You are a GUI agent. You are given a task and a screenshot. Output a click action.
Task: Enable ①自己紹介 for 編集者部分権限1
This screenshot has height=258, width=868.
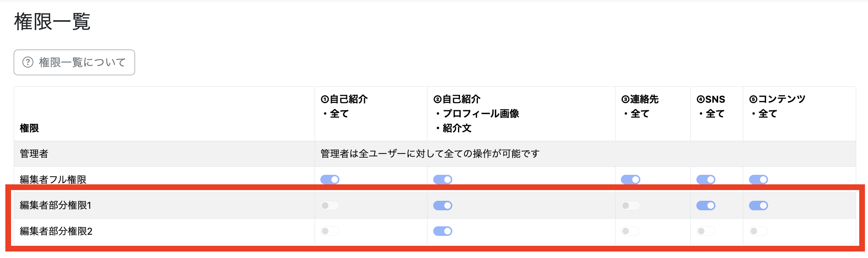pos(330,206)
